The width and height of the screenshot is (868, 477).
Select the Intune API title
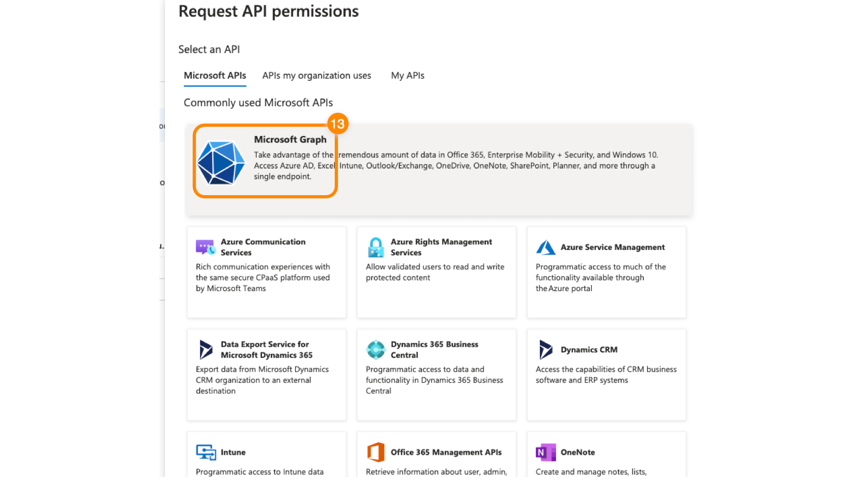click(x=233, y=452)
